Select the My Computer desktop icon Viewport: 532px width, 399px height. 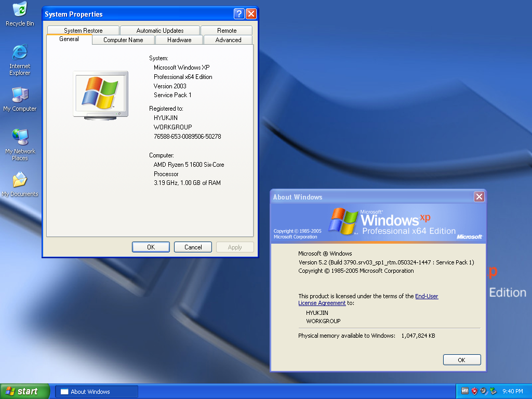point(20,99)
